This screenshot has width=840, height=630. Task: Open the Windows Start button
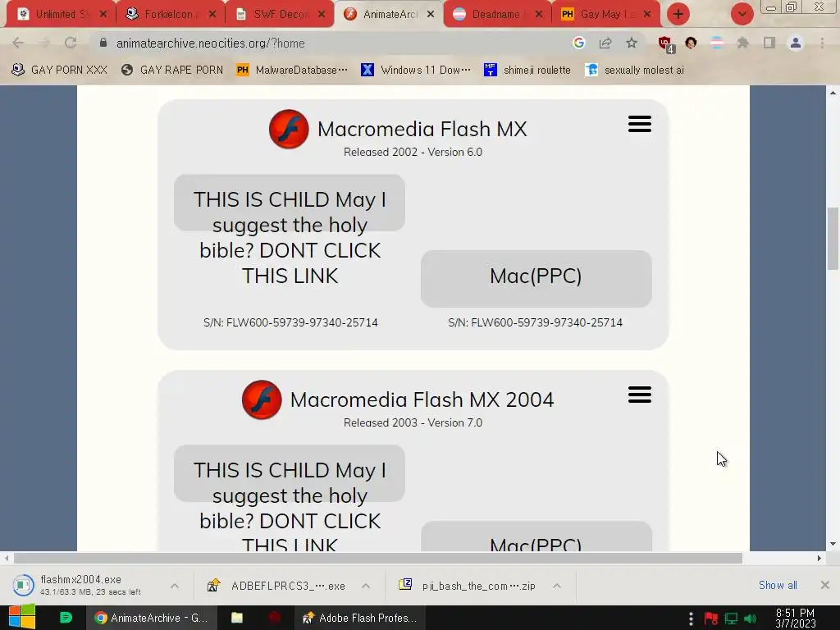pyautogui.click(x=21, y=617)
